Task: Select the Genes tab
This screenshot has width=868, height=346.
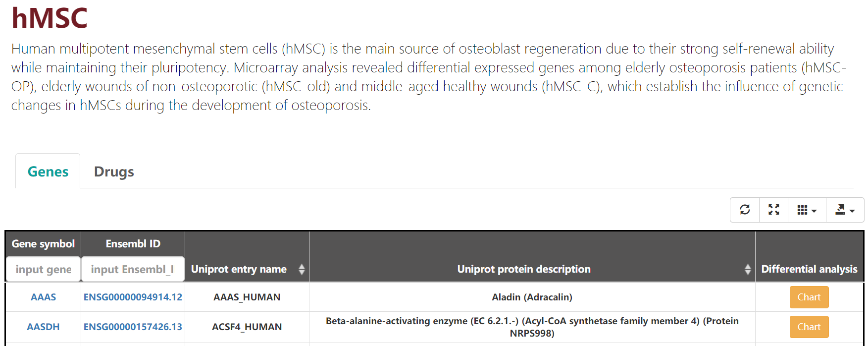Action: click(48, 172)
